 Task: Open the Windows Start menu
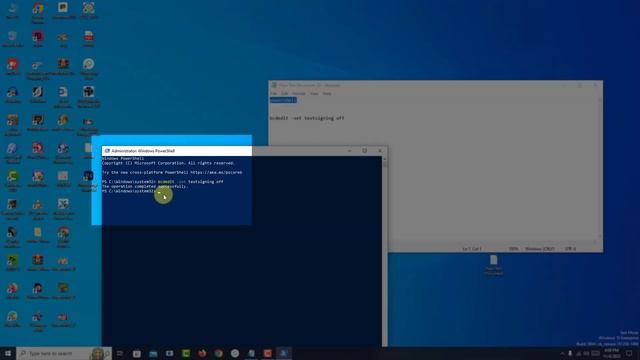coord(8,353)
